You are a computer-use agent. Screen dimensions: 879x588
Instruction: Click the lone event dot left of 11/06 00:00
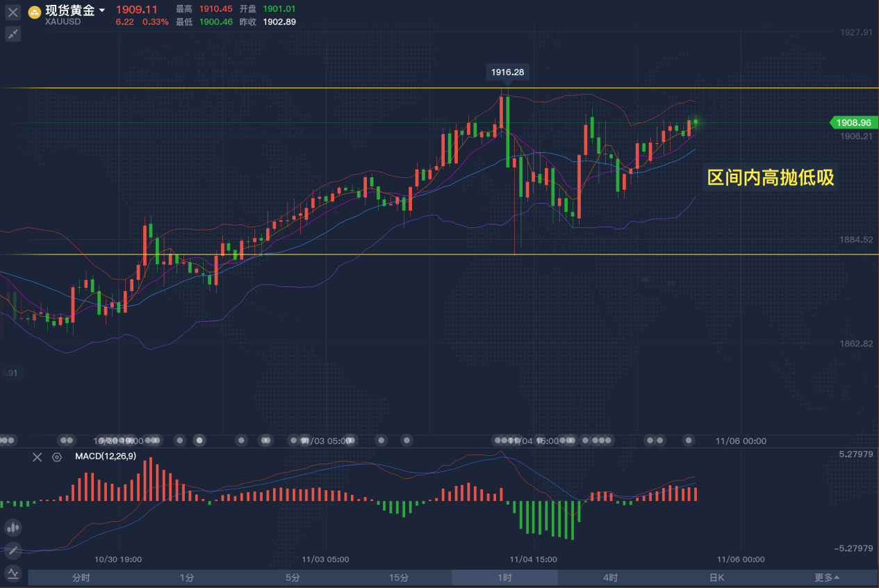click(x=689, y=440)
